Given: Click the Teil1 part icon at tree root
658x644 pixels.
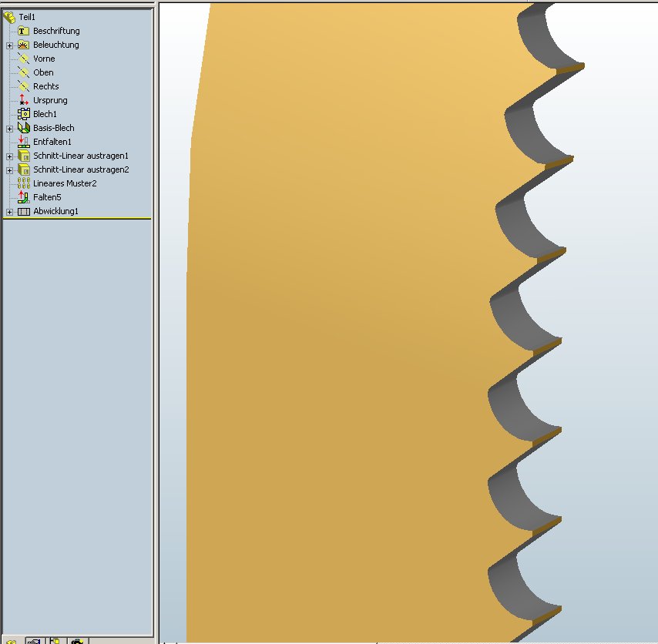Looking at the screenshot, I should [9, 17].
